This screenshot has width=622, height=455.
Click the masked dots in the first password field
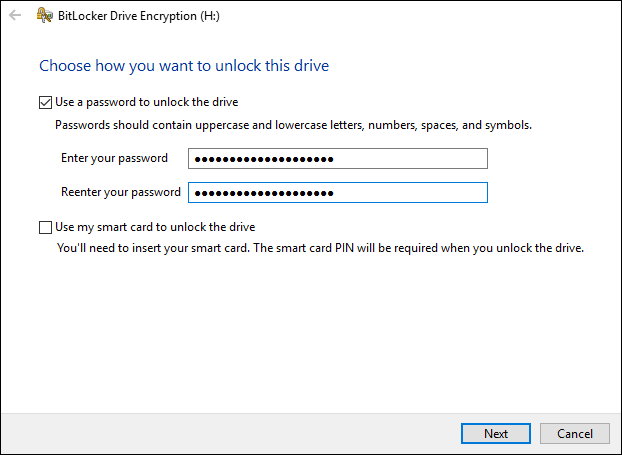pos(264,159)
